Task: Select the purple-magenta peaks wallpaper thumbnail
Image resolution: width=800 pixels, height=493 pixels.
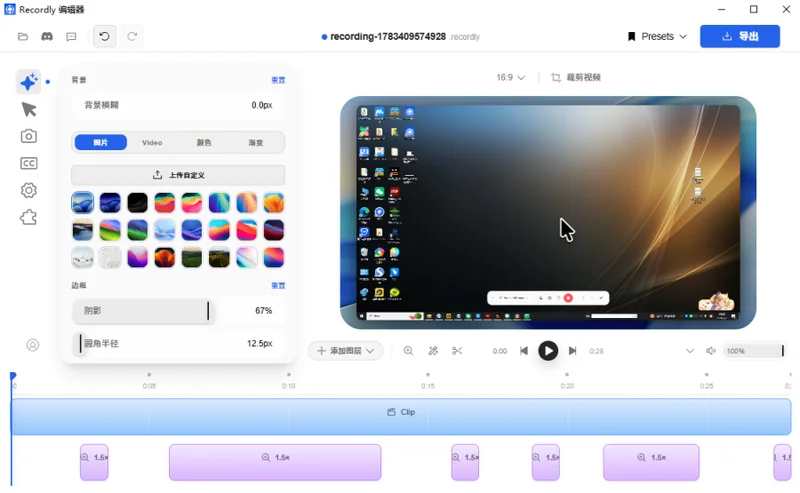Action: point(137,257)
